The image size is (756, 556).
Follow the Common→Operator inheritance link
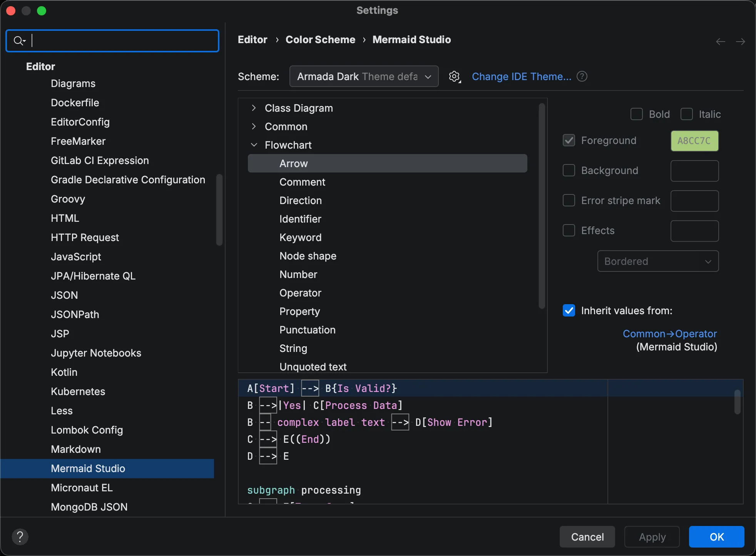(670, 333)
